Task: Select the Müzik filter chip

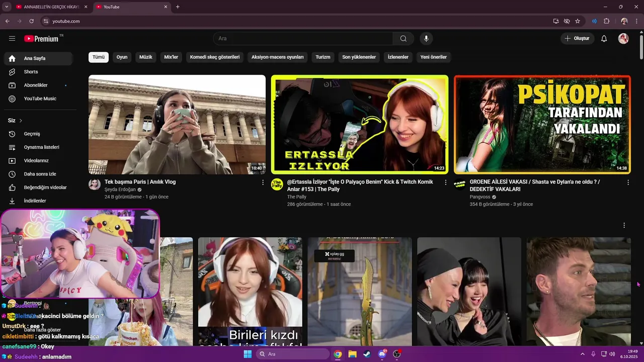Action: [146, 57]
